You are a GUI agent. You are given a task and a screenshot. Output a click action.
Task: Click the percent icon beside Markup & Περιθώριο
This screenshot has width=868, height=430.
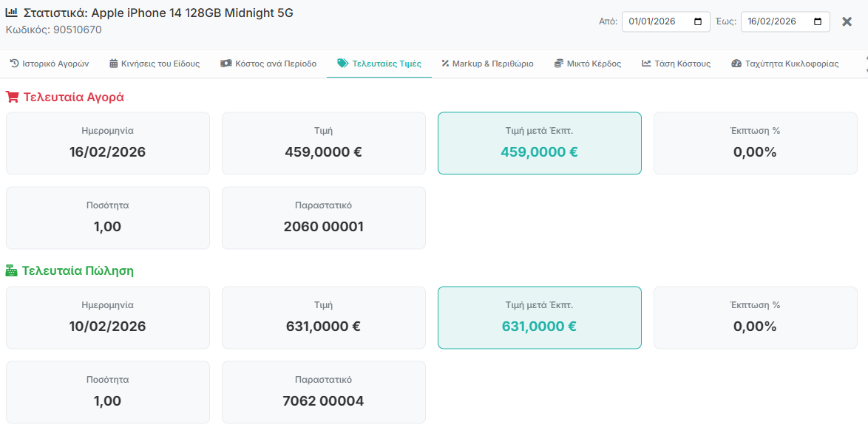pos(445,64)
